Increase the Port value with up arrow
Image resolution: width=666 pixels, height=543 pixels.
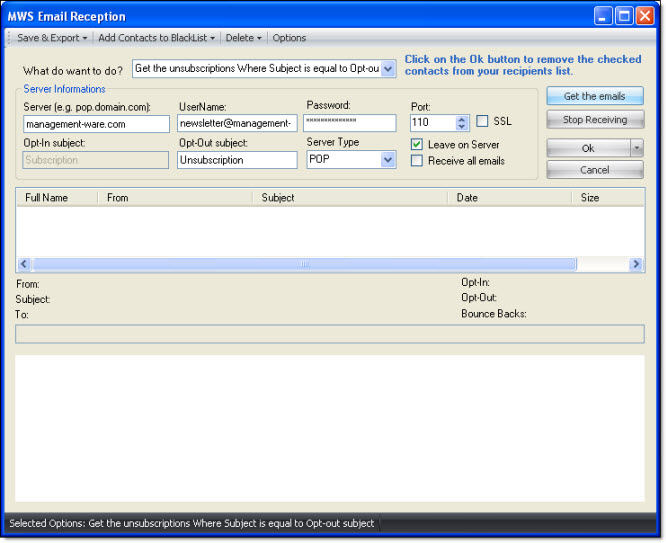(x=462, y=119)
